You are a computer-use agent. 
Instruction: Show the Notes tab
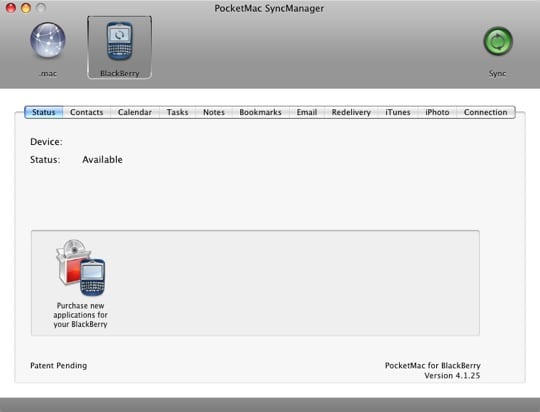coord(214,112)
